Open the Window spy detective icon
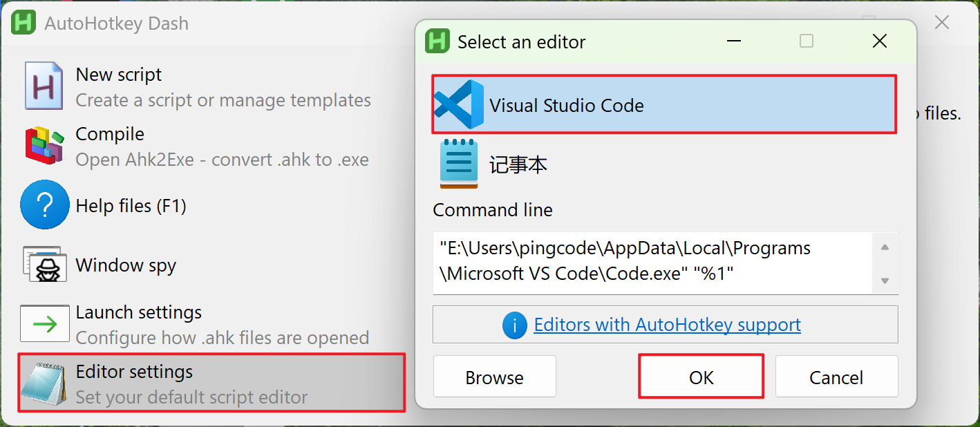980x427 pixels. pos(44,265)
